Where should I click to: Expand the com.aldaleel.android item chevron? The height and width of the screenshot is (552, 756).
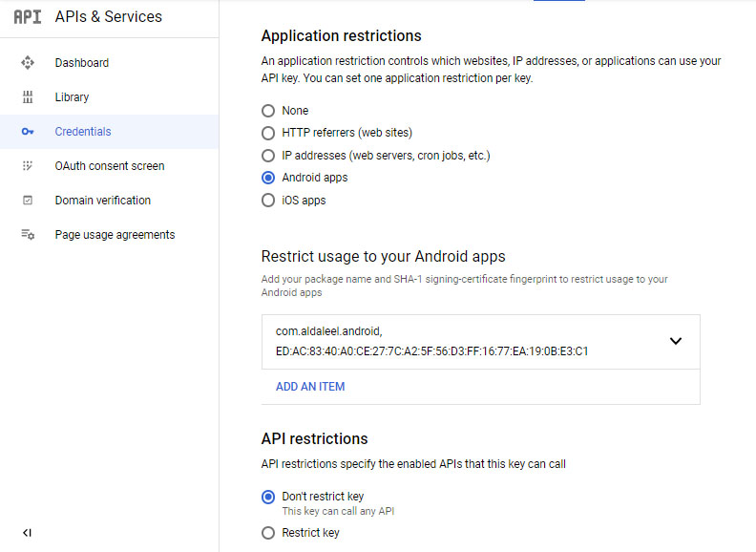tap(676, 341)
